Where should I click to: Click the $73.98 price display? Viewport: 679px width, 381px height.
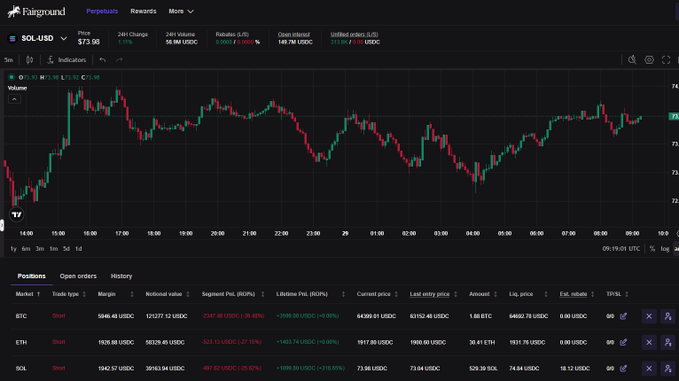(x=89, y=42)
